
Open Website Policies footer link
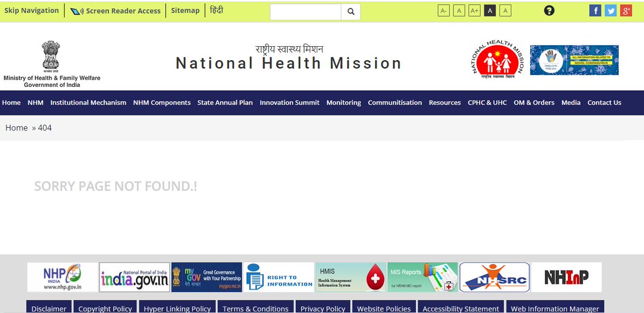coord(384,307)
